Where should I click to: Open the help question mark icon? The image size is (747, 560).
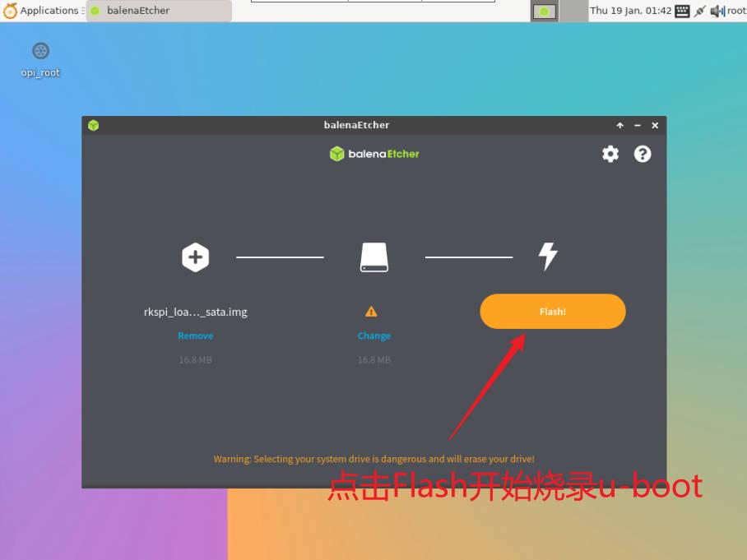point(643,154)
